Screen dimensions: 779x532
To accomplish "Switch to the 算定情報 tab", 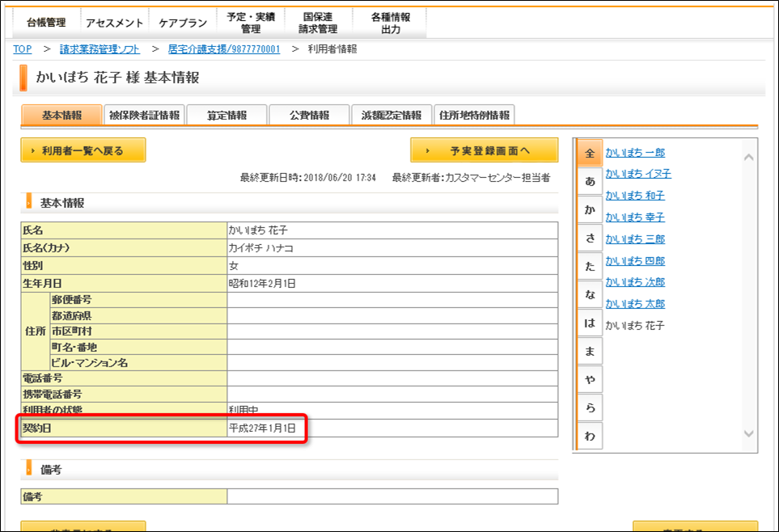I will (x=227, y=116).
